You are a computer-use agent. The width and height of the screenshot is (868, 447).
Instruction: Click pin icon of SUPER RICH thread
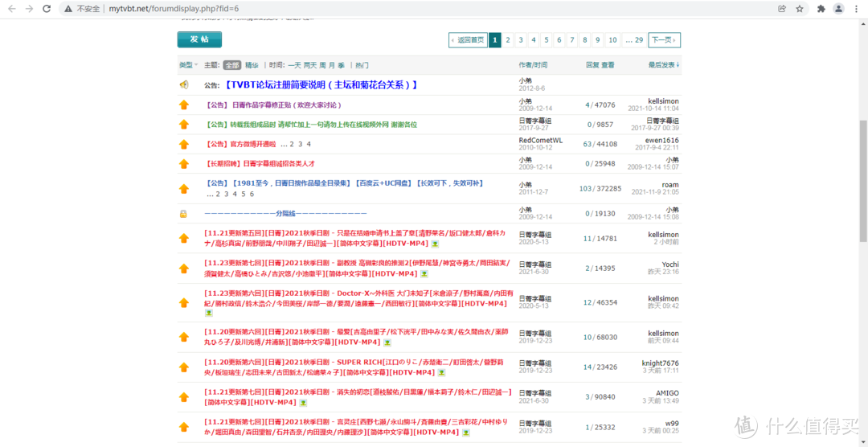point(184,367)
